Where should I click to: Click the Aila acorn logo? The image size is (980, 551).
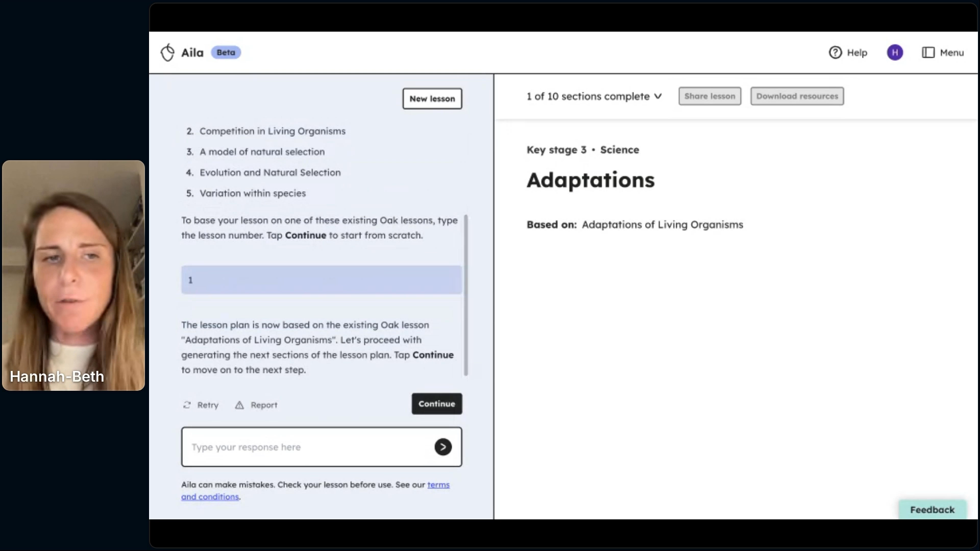tap(167, 52)
